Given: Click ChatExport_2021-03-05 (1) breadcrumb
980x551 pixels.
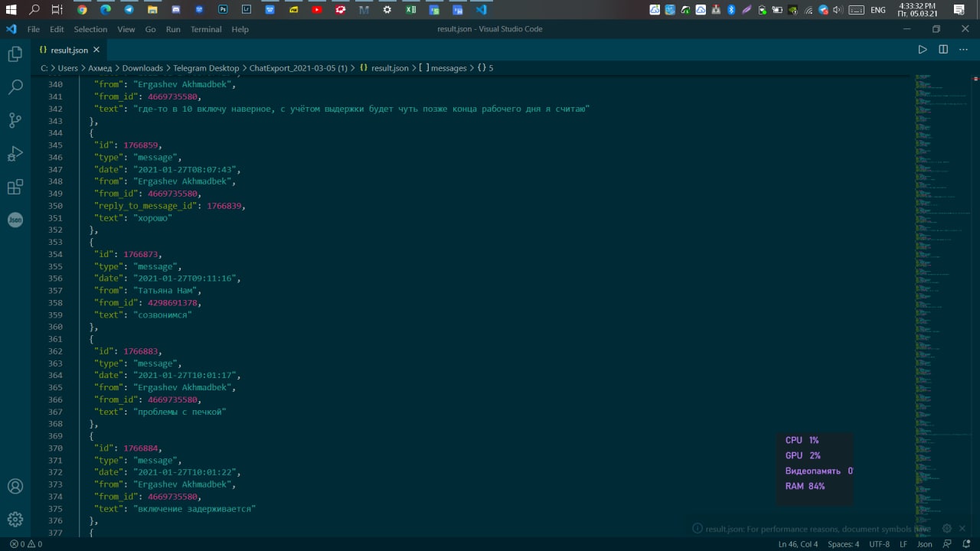Looking at the screenshot, I should click(x=299, y=68).
